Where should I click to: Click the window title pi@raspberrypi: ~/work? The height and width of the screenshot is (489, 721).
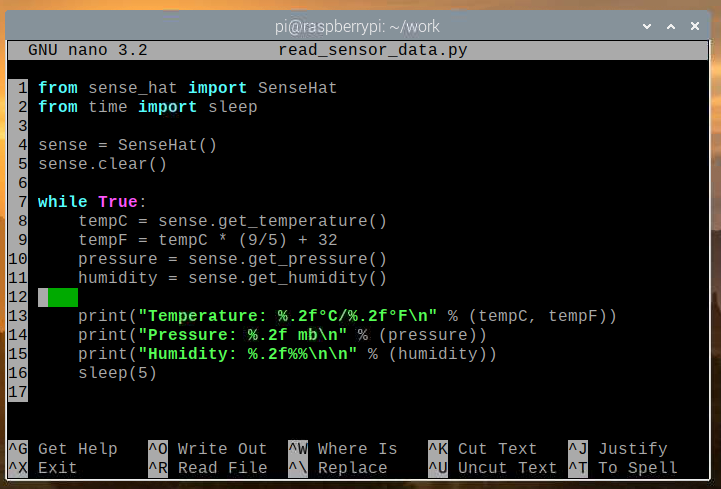pyautogui.click(x=360, y=25)
